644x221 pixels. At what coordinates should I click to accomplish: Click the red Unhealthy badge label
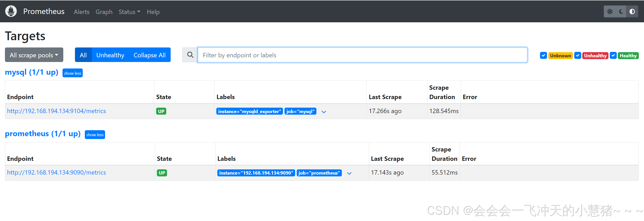(595, 56)
